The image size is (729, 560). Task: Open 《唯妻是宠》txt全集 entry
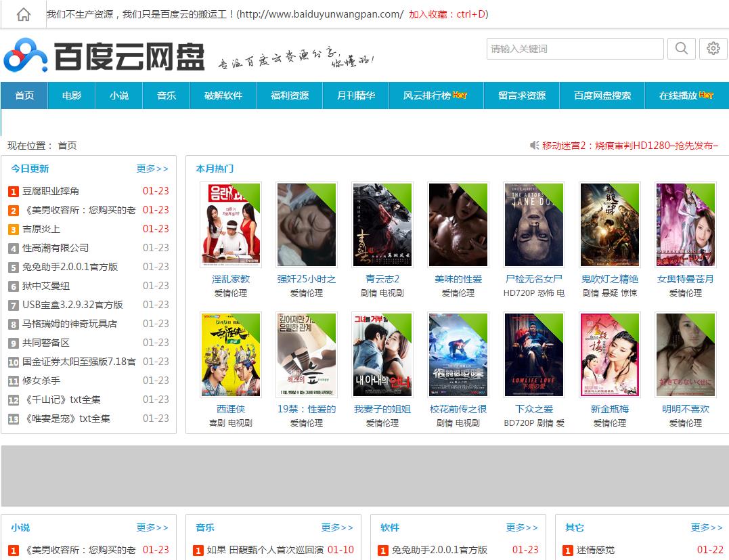coord(66,418)
